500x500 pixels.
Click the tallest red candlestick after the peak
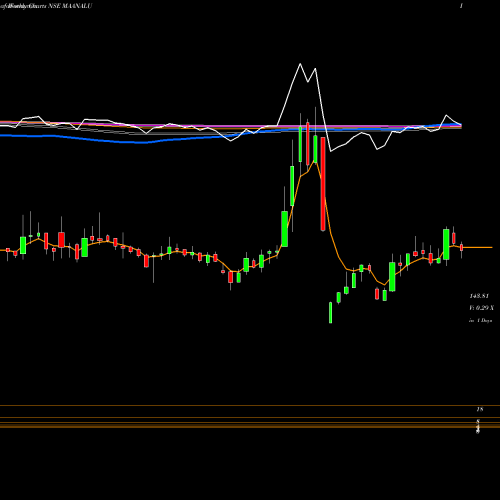pos(323,184)
